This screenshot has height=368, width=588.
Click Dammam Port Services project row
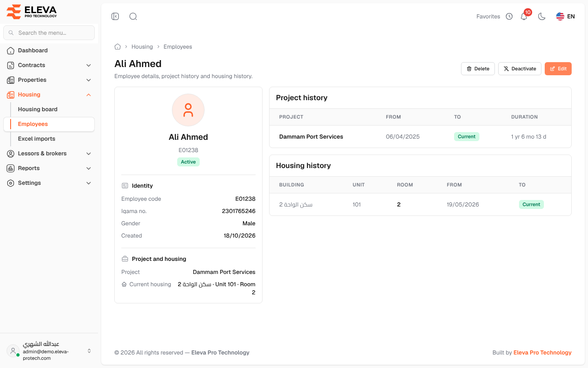click(x=420, y=137)
